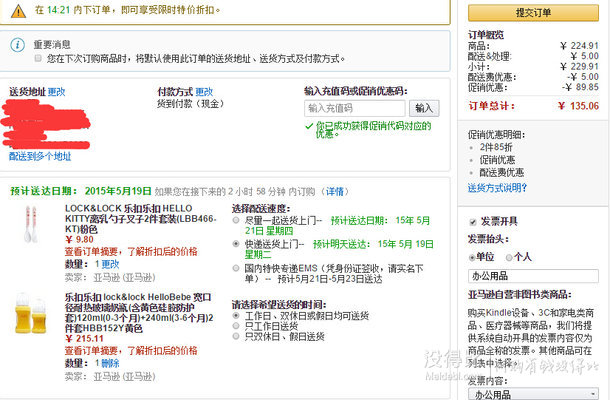Viewport: 610px width, 400px height.
Task: Click the lock&lock HelloBebe bottle product title
Action: coord(139,313)
